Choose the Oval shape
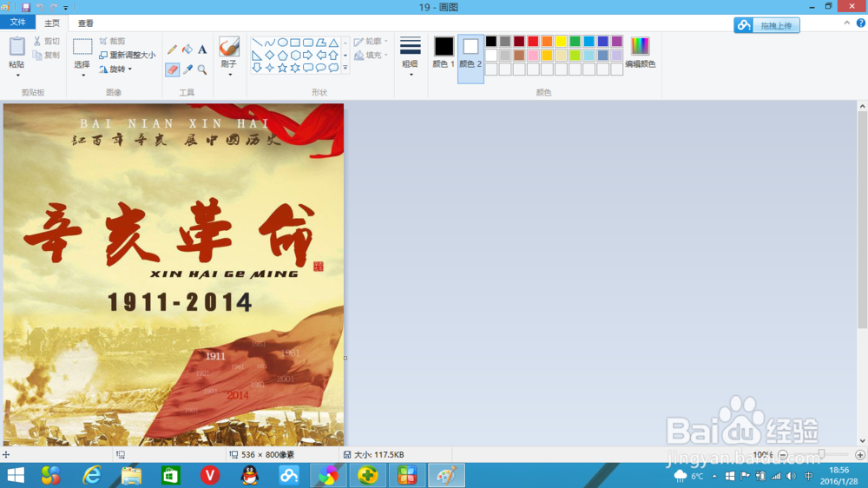 point(282,43)
